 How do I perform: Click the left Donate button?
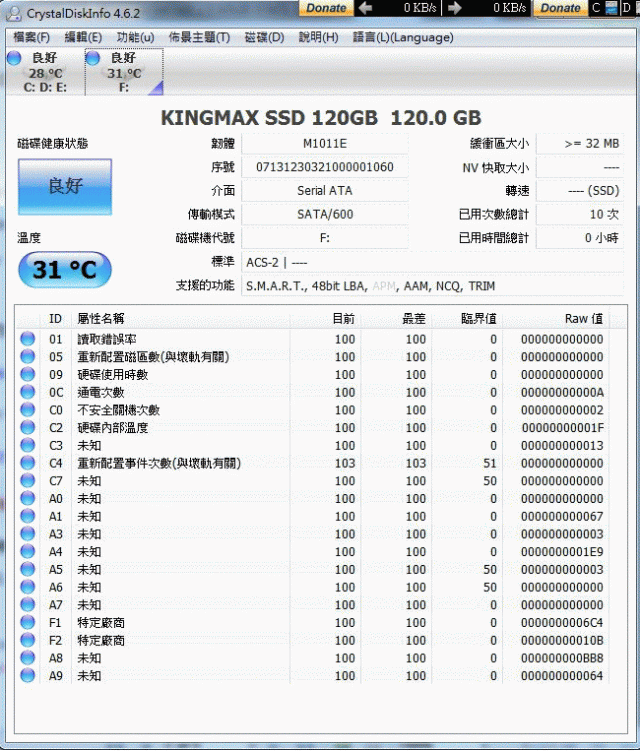point(326,8)
